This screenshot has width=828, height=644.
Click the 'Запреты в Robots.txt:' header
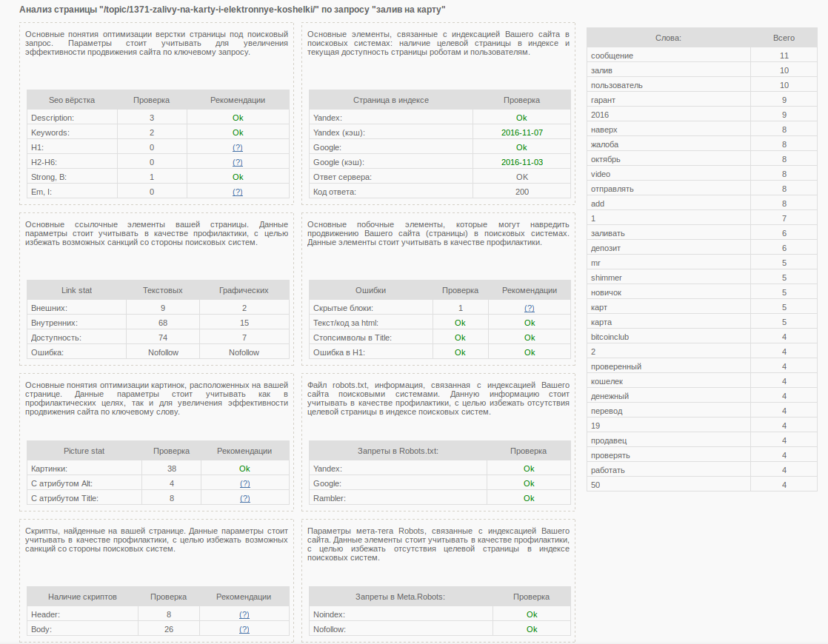click(x=398, y=451)
